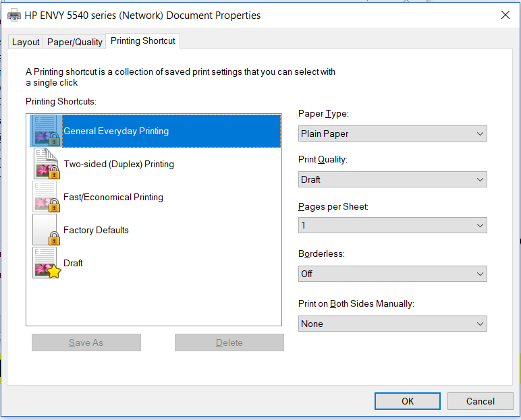The width and height of the screenshot is (521, 420).
Task: Click the Fast/Economical Printing shortcut icon
Action: pyautogui.click(x=46, y=197)
